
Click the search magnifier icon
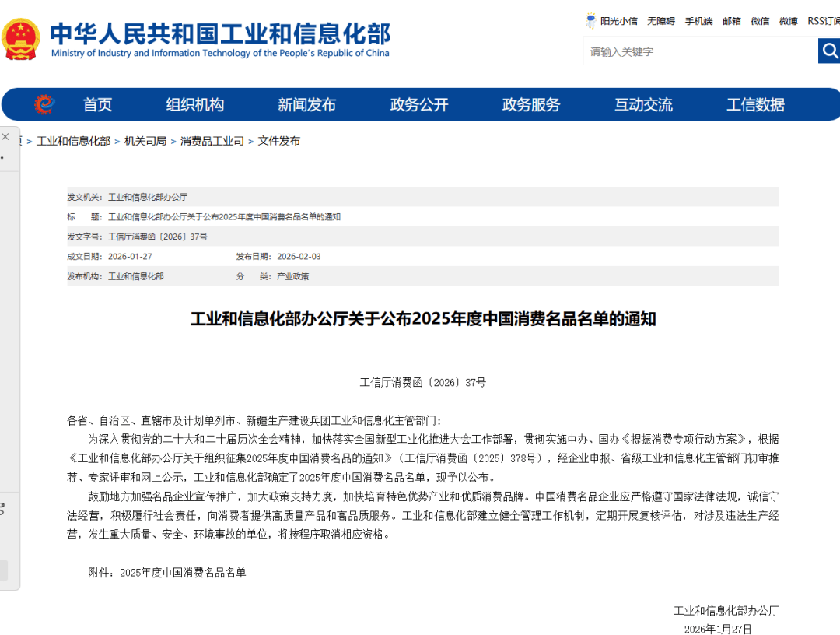(x=829, y=51)
